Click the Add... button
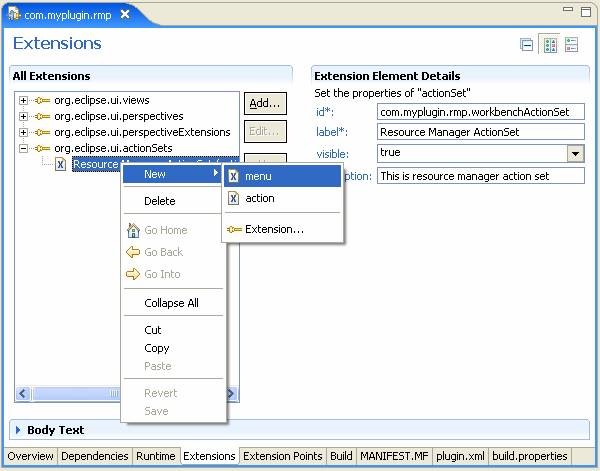The width and height of the screenshot is (600, 471). point(265,103)
